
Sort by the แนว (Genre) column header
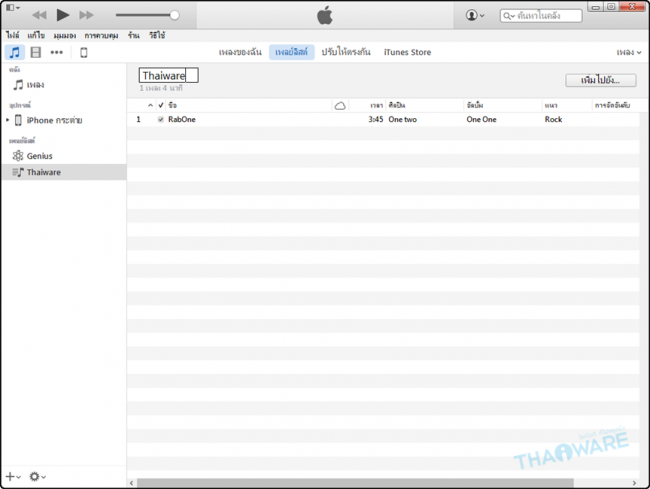pyautogui.click(x=567, y=105)
